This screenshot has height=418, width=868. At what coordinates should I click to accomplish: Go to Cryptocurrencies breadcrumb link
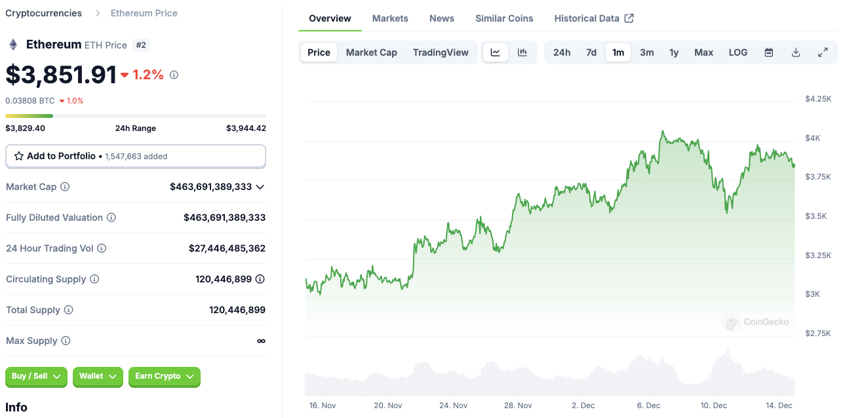coord(44,13)
